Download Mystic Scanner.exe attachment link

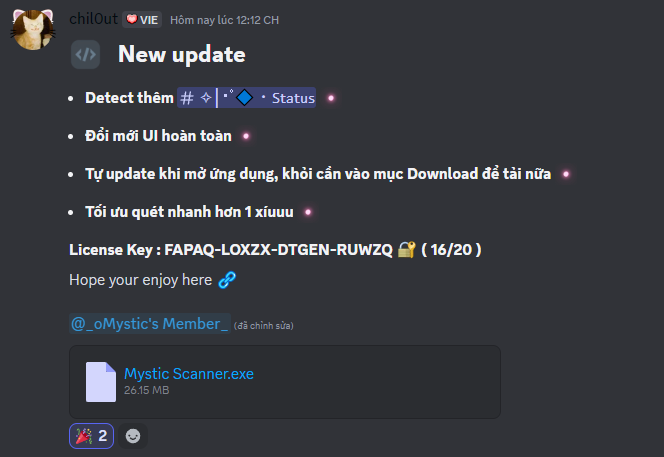tap(189, 374)
